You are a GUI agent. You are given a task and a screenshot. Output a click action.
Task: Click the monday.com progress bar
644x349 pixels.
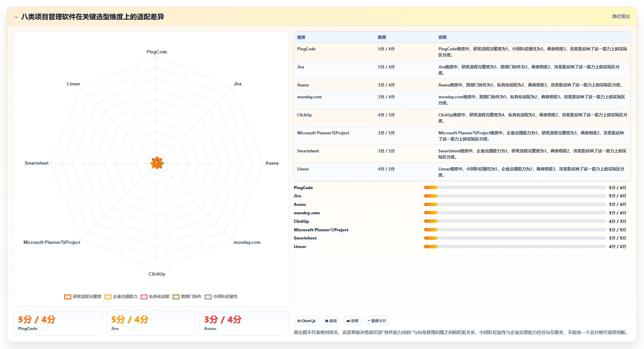pyautogui.click(x=515, y=213)
